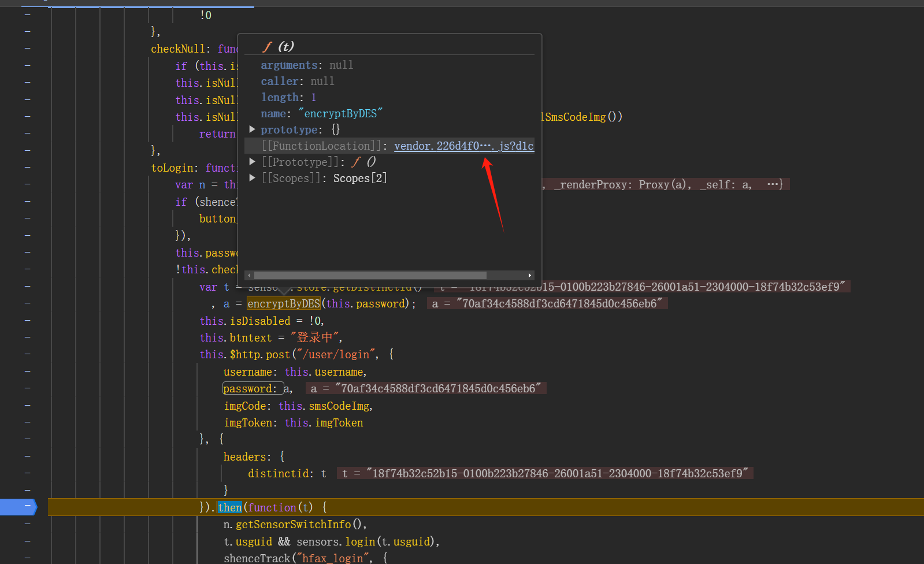This screenshot has height=564, width=924.
Task: Click the gutter dash beside 'this.btntext' line
Action: (x=27, y=337)
